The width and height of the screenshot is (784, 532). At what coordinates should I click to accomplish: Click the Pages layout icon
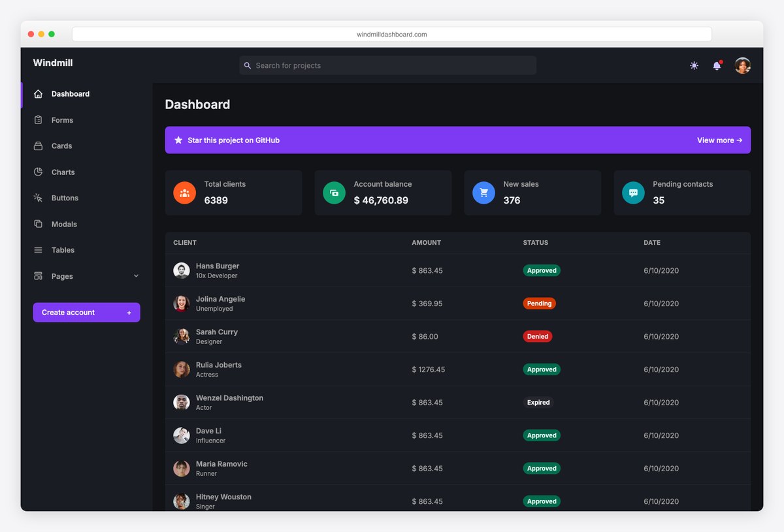point(38,276)
